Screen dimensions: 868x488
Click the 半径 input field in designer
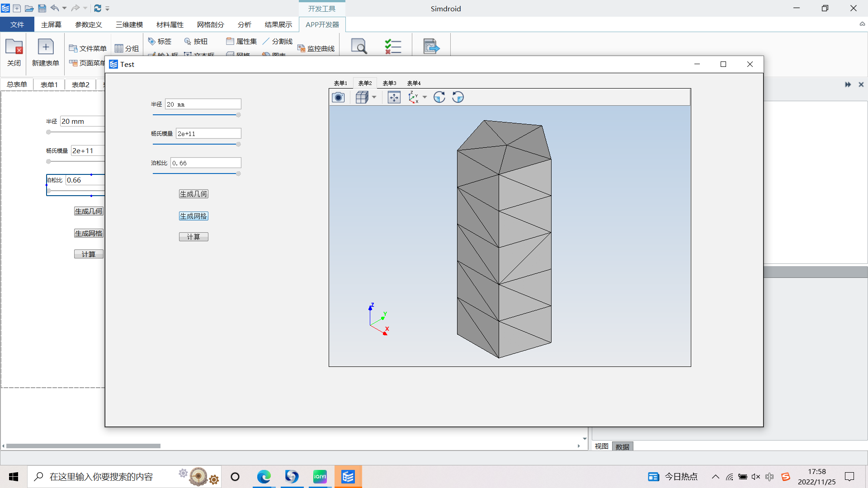point(82,121)
